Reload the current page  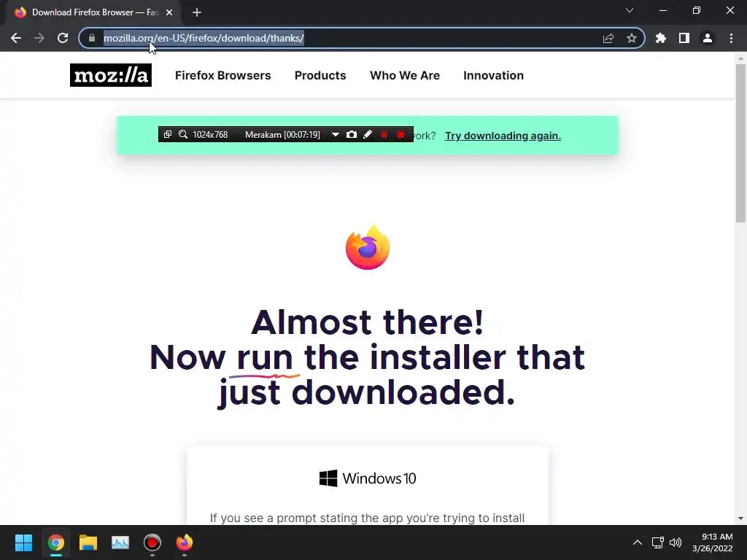[x=63, y=38]
